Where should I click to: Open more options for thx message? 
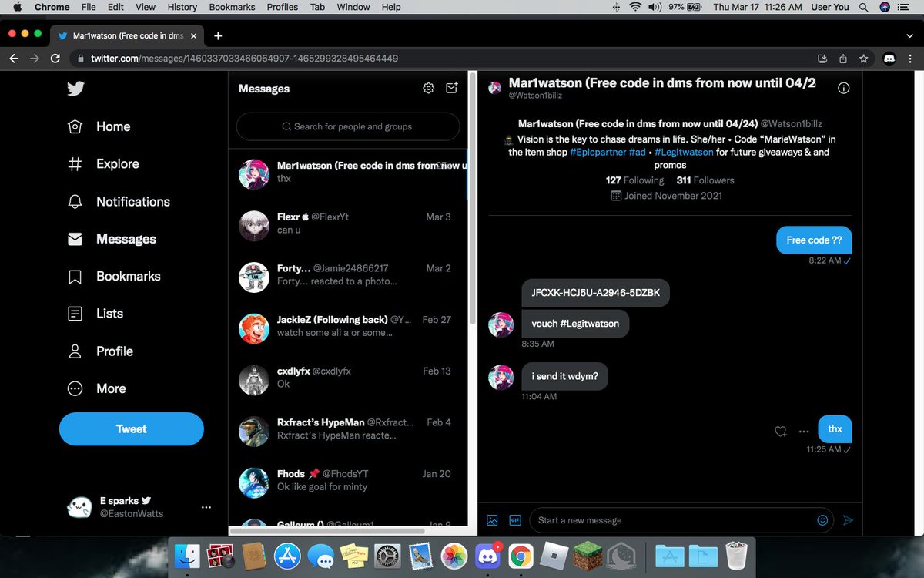pos(804,431)
